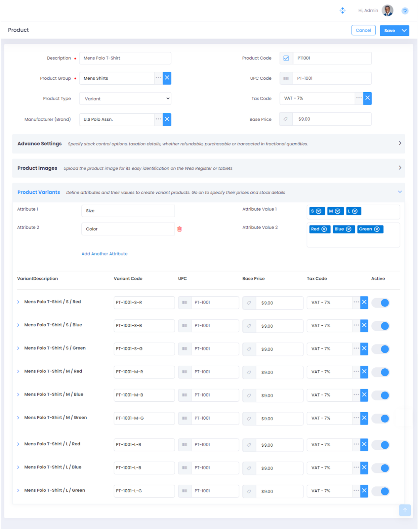
Task: Toggle active switch for L / Green variant
Action: click(381, 491)
